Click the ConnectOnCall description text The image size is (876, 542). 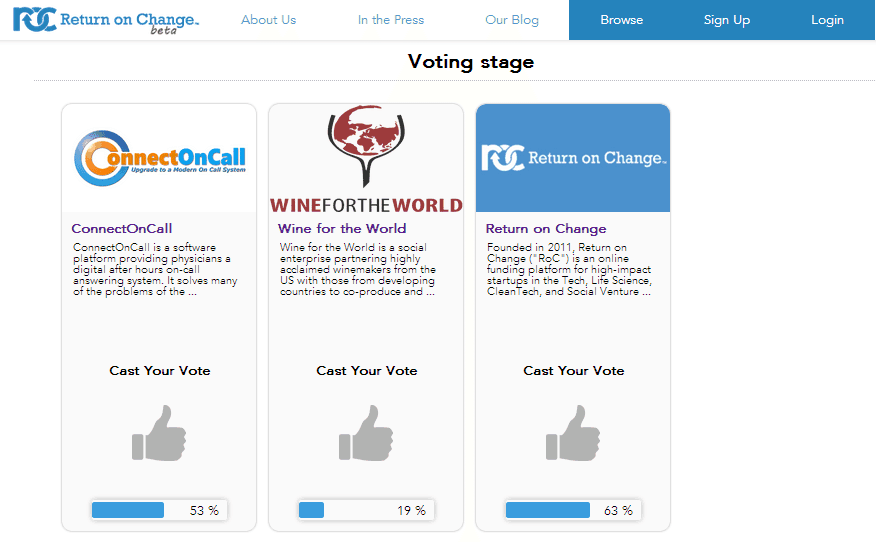click(x=155, y=270)
